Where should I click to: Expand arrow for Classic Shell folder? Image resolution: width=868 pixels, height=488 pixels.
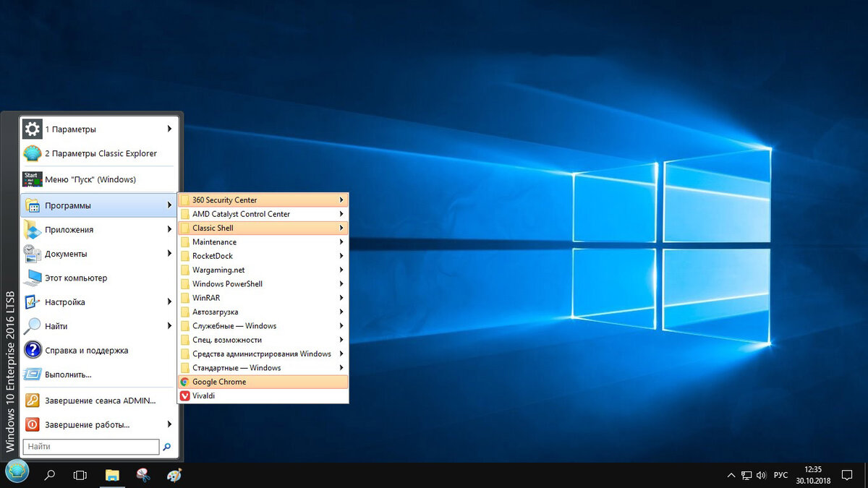pyautogui.click(x=341, y=228)
